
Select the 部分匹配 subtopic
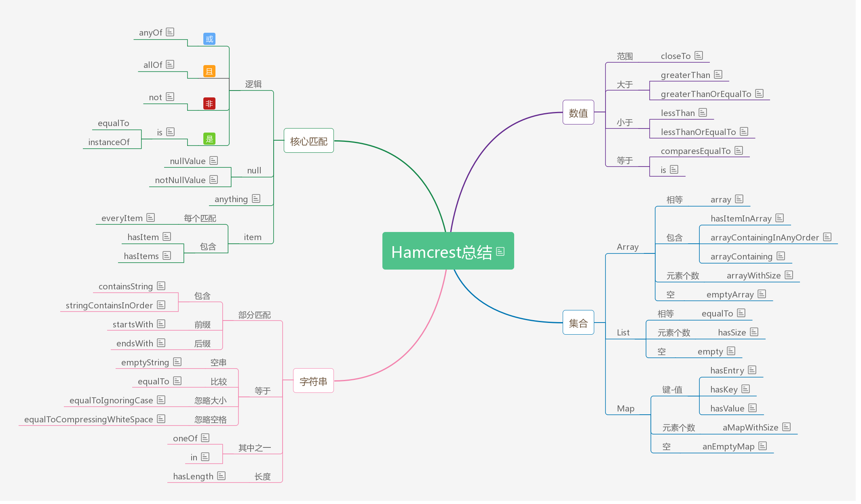tap(254, 315)
